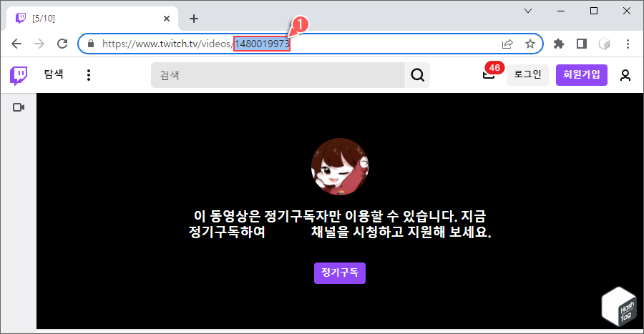Open Chrome three-dot menu
Screen dimensions: 644x334
(x=628, y=44)
